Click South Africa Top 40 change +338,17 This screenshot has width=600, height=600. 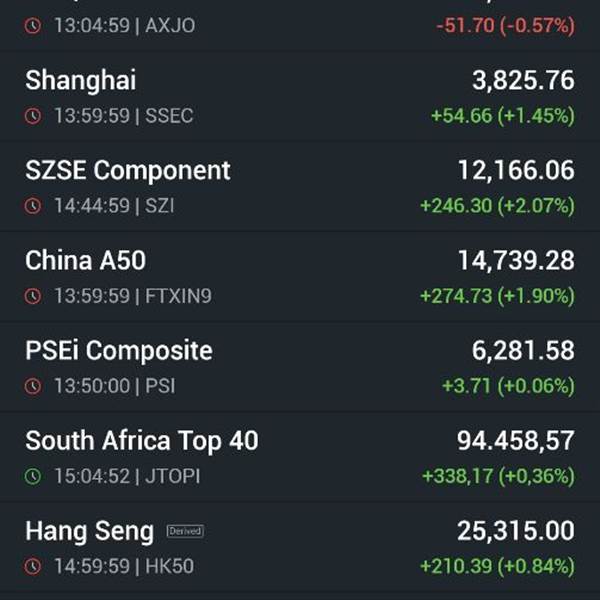point(458,476)
